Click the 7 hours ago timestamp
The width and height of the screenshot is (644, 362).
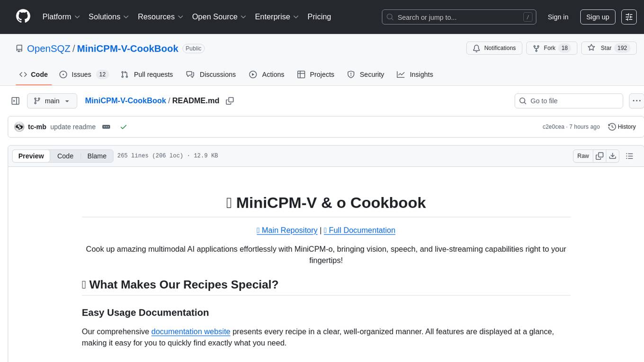tap(584, 127)
